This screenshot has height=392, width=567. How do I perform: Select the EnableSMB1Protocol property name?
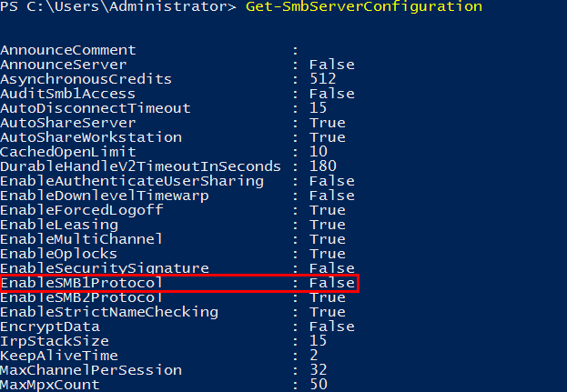[81, 283]
